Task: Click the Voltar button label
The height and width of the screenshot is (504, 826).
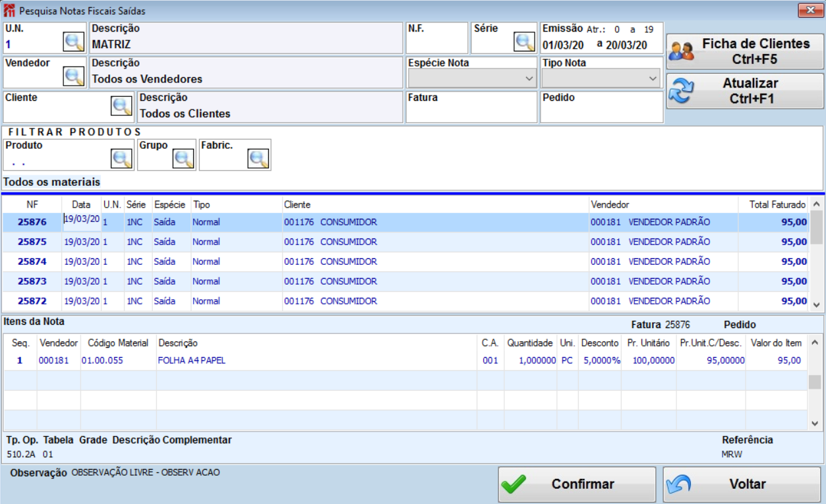Action: click(748, 484)
